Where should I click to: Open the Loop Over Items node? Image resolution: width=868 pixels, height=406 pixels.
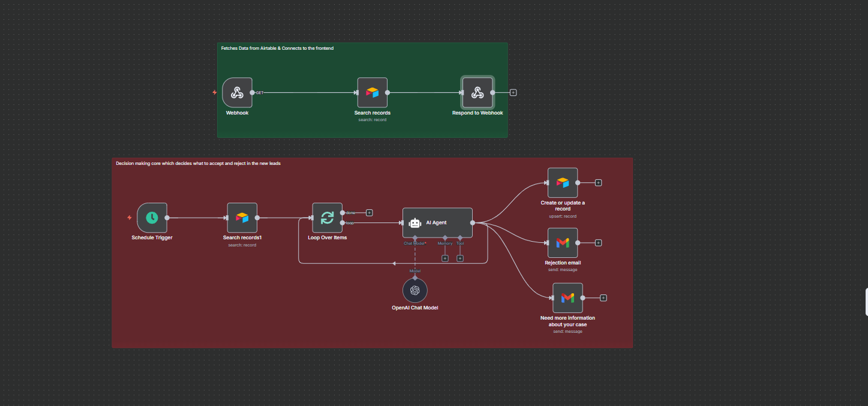pyautogui.click(x=327, y=218)
